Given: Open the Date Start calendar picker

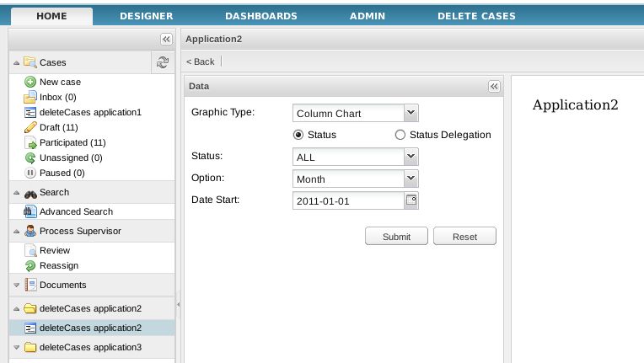Looking at the screenshot, I should pos(411,200).
